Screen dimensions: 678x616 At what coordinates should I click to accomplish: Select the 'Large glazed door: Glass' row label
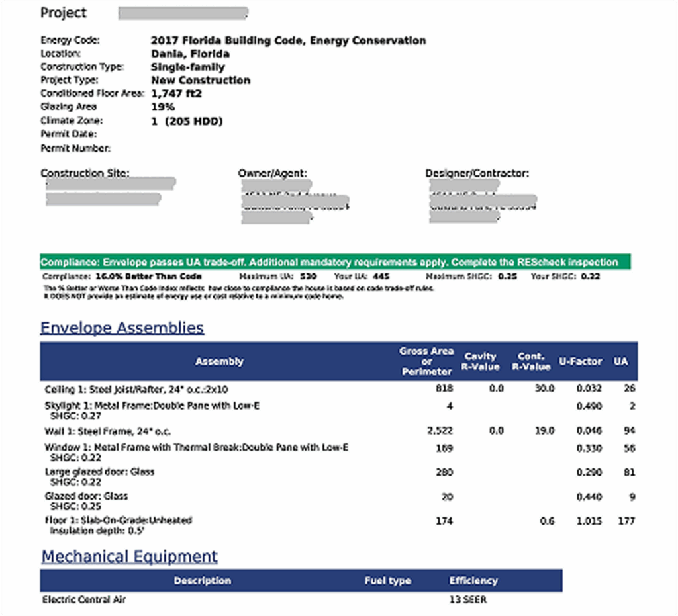(x=99, y=472)
